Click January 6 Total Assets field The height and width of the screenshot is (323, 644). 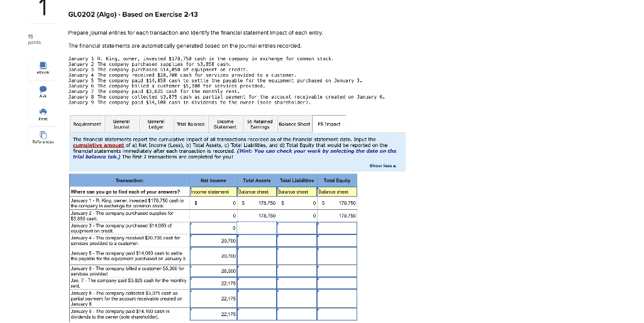click(257, 271)
